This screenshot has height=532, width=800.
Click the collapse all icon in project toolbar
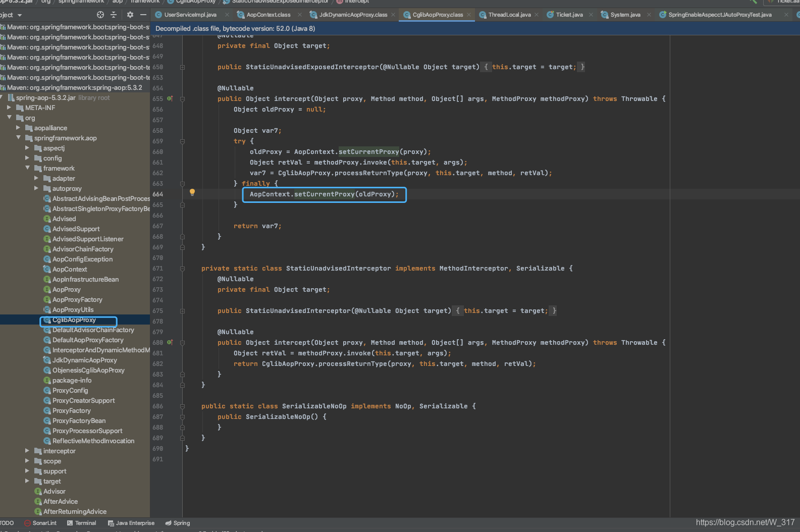point(114,15)
